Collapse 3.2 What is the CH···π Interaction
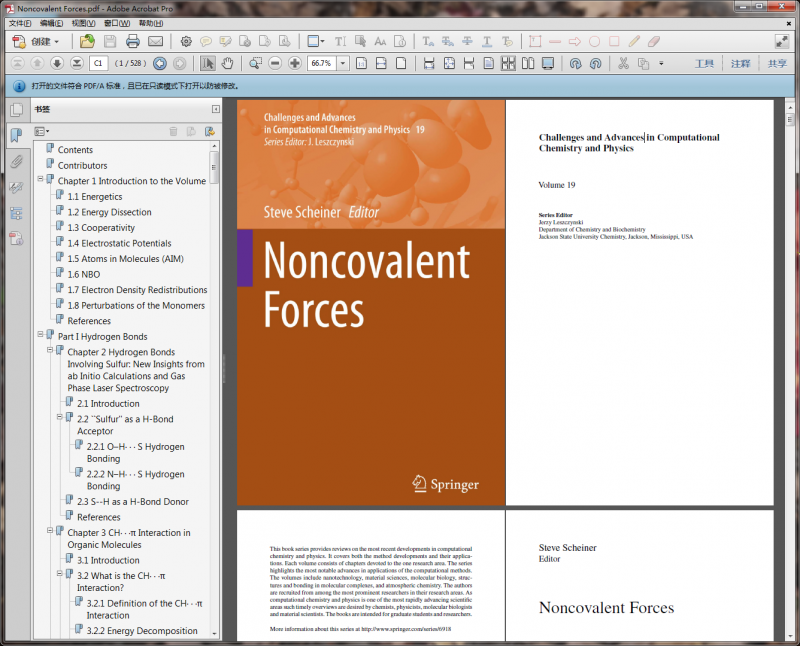Screen dimensions: 800x646 pyautogui.click(x=60, y=574)
